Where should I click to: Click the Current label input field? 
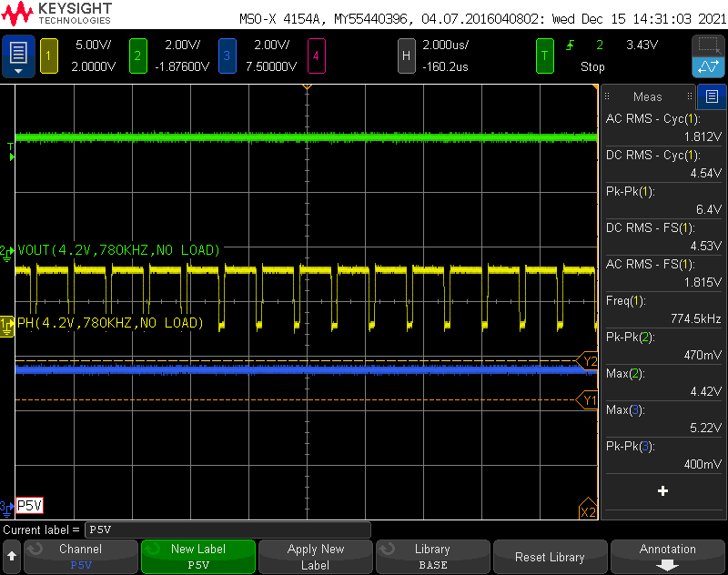(x=227, y=530)
